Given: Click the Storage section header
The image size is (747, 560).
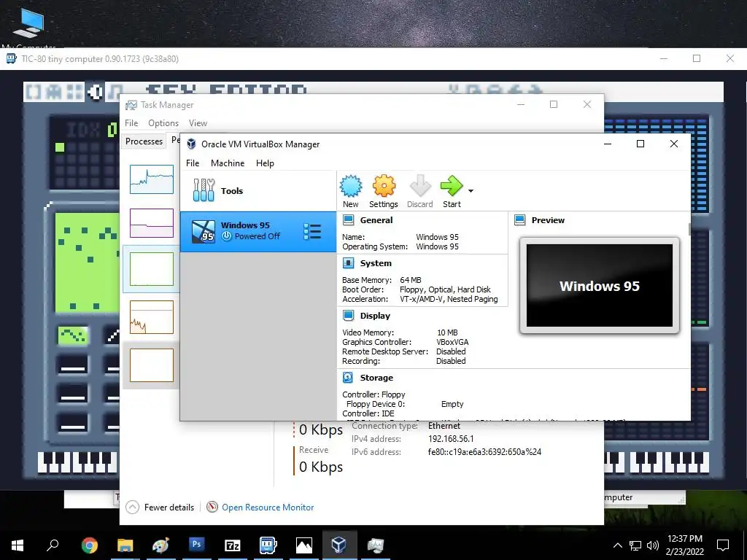Looking at the screenshot, I should tap(376, 377).
